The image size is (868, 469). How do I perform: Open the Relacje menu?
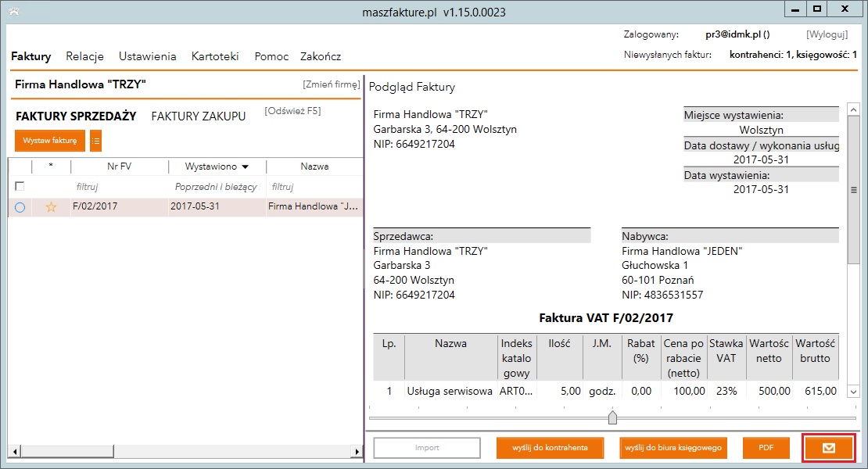click(84, 56)
